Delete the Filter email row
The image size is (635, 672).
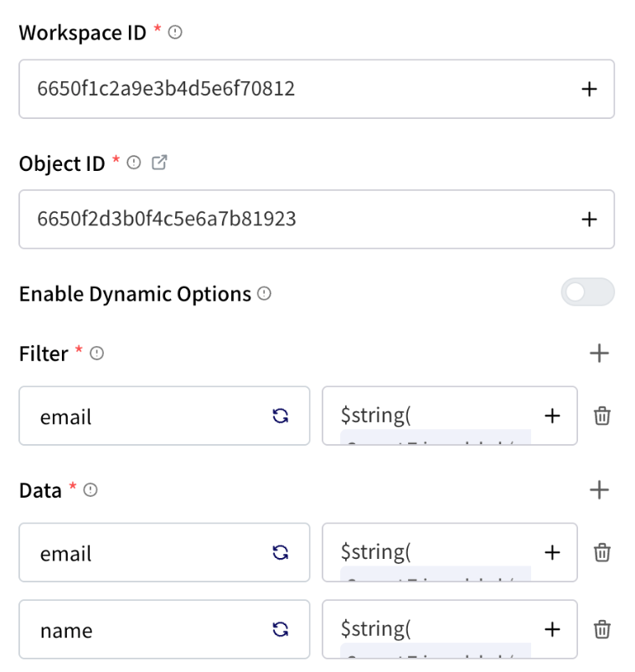pos(602,416)
